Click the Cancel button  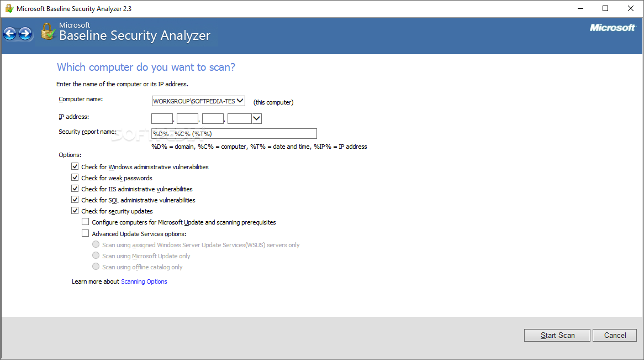[x=615, y=335]
